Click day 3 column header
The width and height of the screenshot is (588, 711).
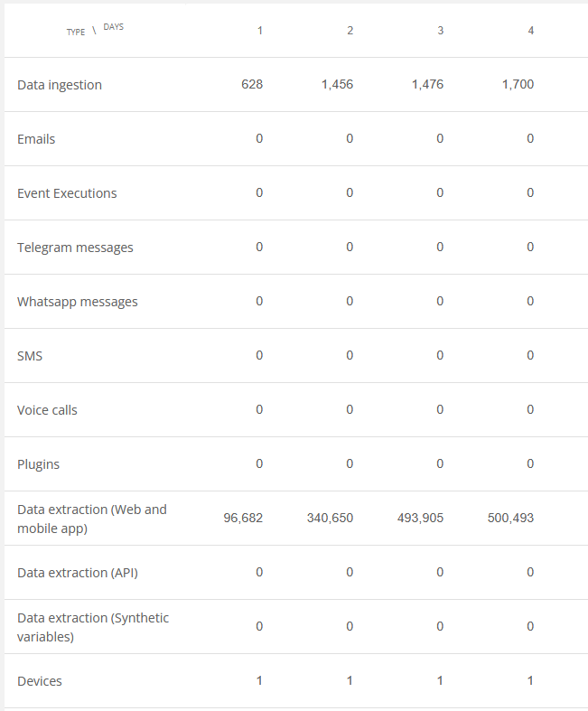click(x=440, y=31)
